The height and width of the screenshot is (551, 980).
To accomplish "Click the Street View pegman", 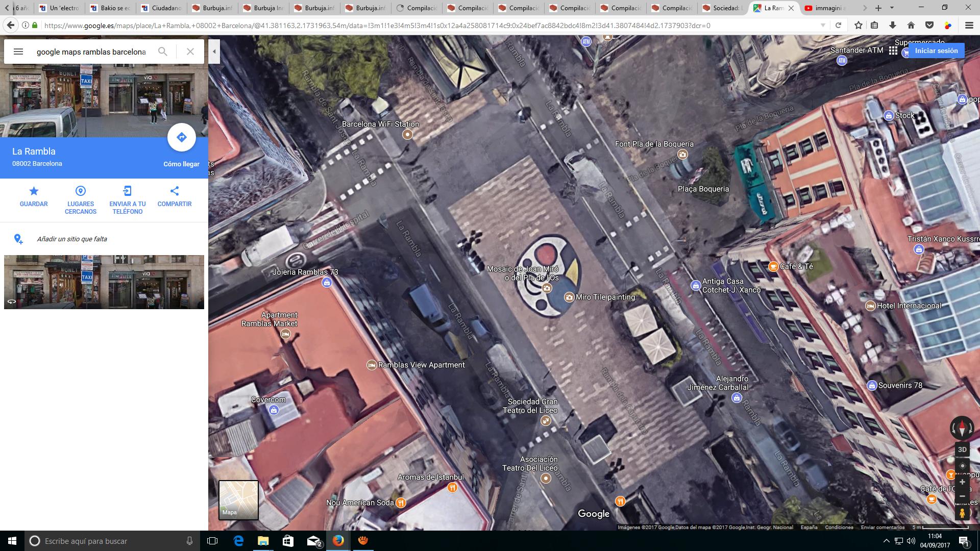I will [x=962, y=513].
